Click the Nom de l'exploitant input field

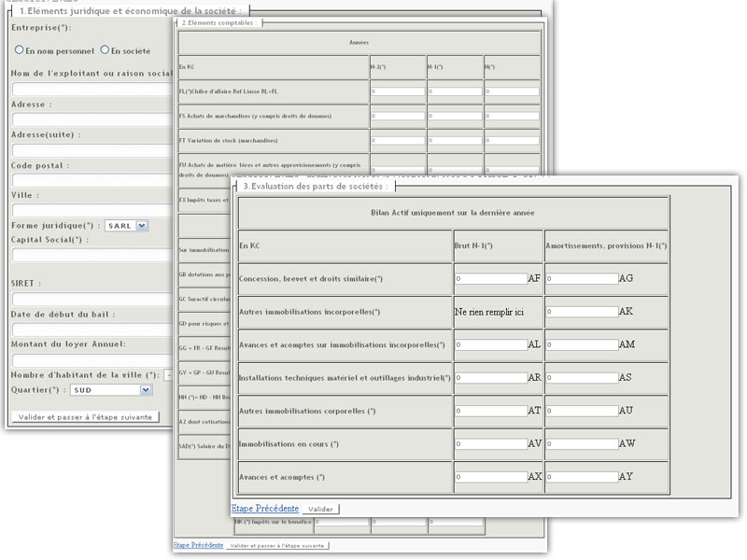[x=92, y=89]
